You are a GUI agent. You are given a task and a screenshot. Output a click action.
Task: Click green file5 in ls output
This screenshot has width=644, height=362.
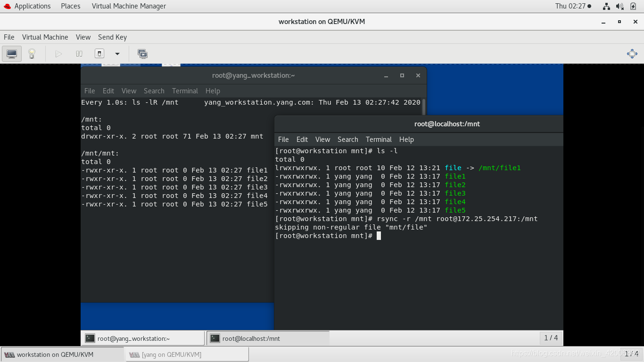(x=455, y=210)
